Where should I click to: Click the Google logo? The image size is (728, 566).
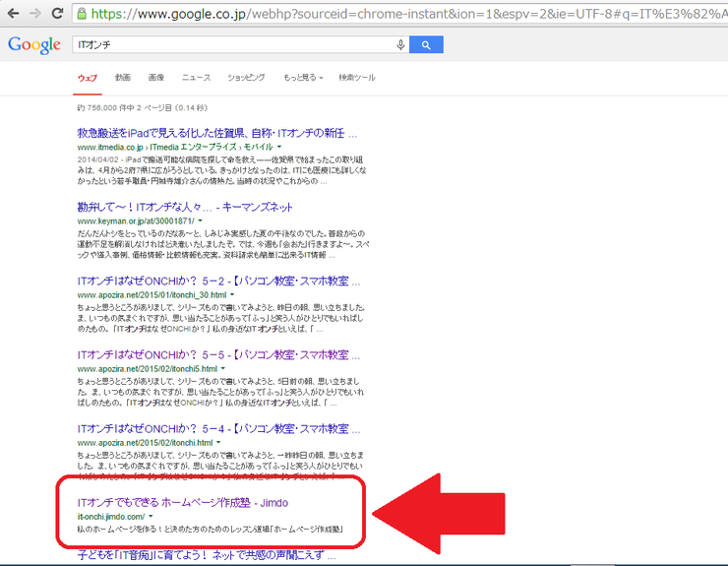(34, 45)
